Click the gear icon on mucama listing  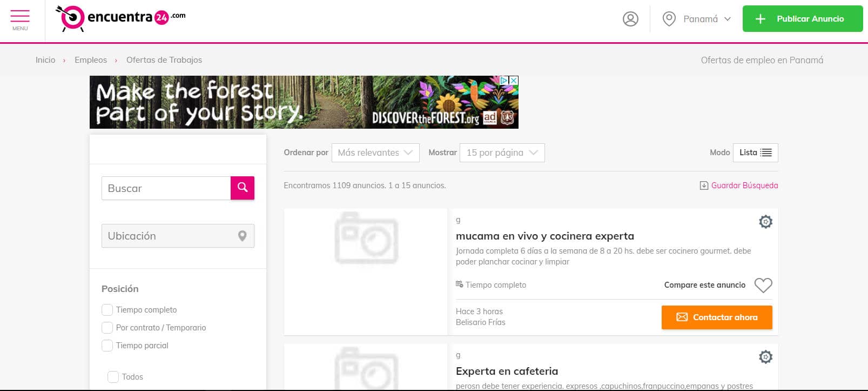[765, 222]
